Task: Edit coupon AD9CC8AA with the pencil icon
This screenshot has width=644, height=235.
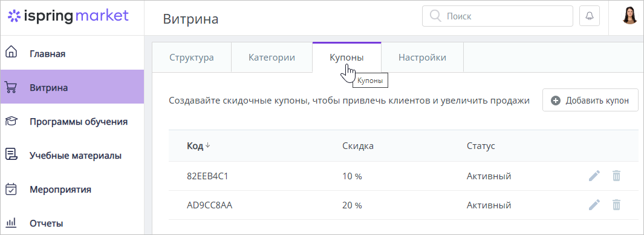Action: [x=594, y=205]
